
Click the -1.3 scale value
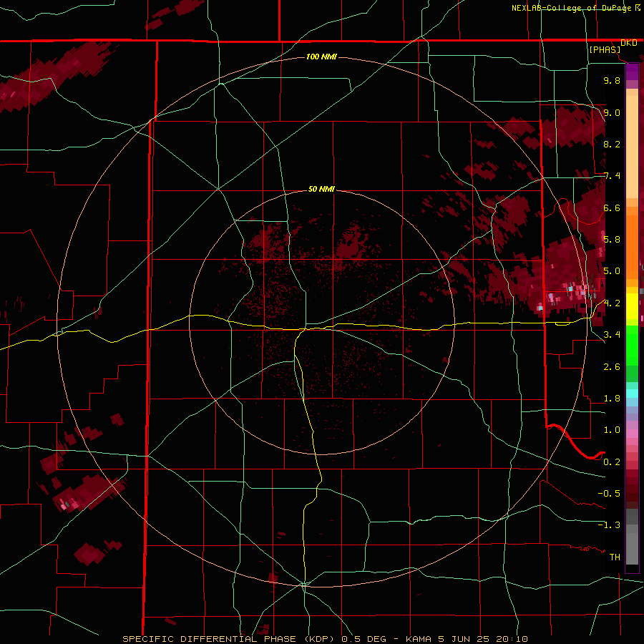[x=609, y=525]
